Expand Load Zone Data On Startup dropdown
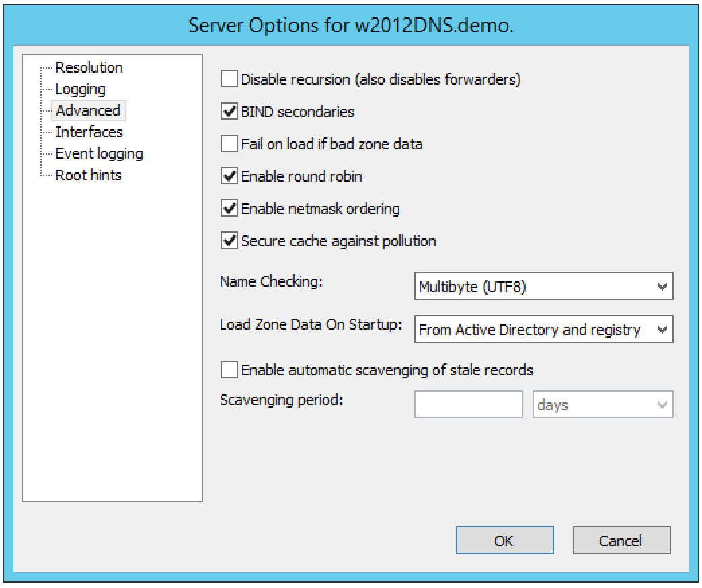 pos(543,330)
